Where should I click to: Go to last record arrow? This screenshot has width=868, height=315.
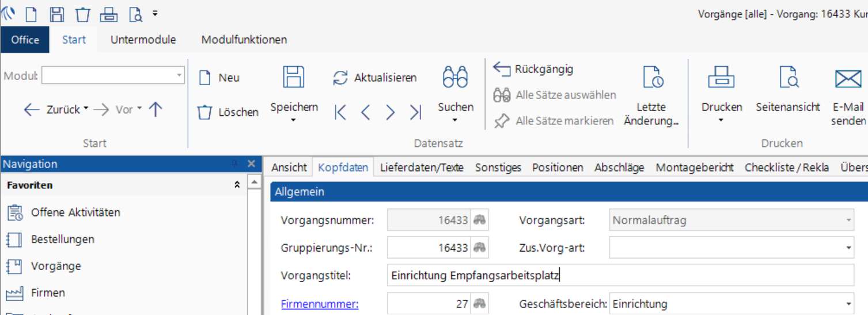pos(416,112)
